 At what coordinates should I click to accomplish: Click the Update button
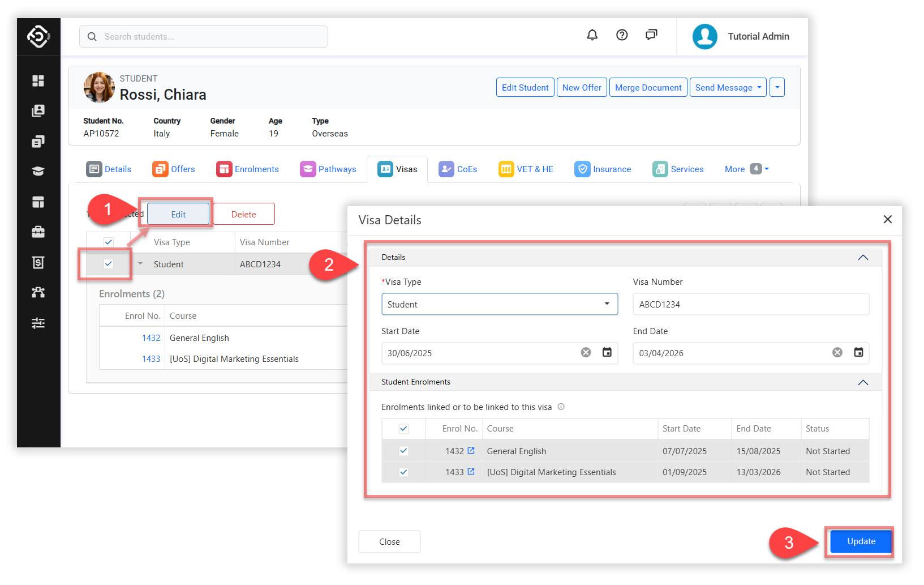coord(861,541)
